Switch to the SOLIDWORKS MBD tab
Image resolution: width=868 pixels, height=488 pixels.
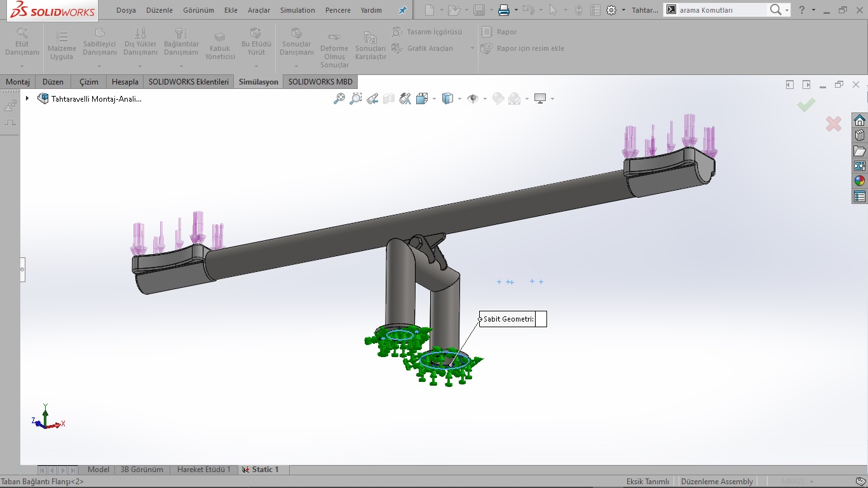[x=320, y=82]
